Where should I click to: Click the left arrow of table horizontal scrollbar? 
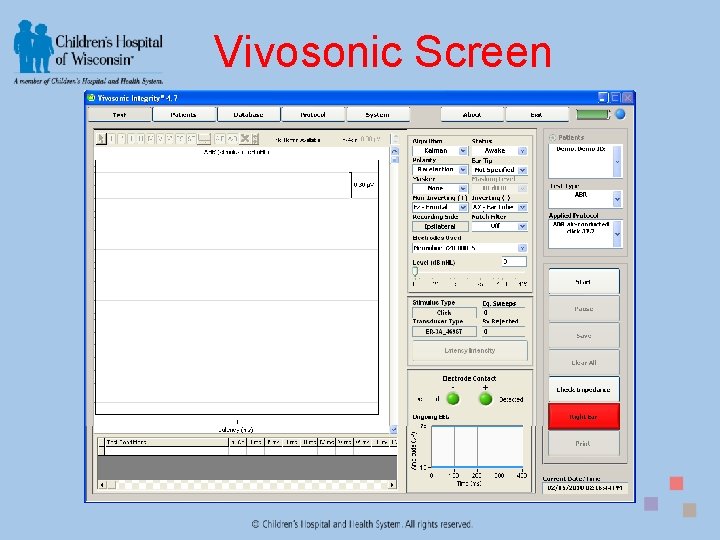(102, 484)
